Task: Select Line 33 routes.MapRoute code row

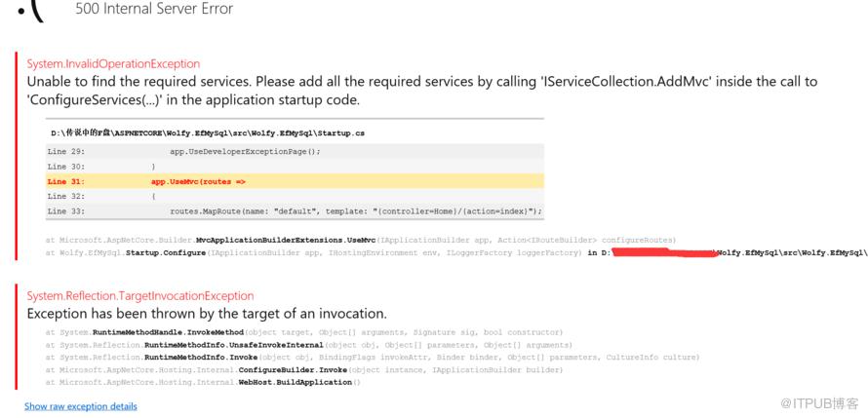Action: click(295, 211)
